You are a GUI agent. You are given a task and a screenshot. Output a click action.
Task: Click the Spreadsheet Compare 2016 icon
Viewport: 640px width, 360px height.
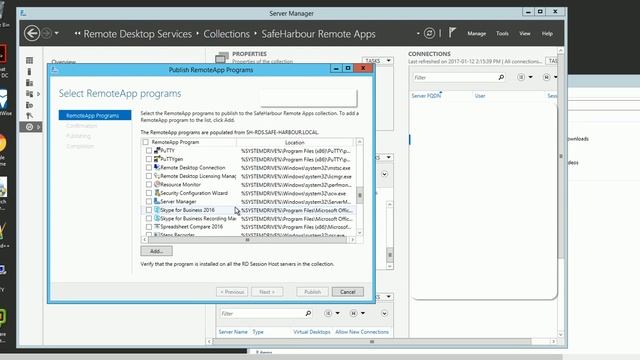coord(157,227)
